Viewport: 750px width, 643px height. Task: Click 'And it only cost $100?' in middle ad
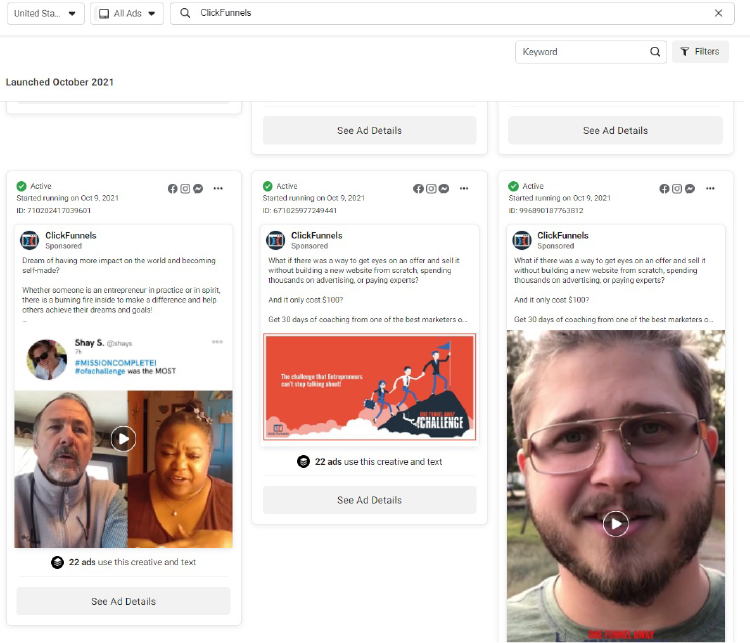306,300
